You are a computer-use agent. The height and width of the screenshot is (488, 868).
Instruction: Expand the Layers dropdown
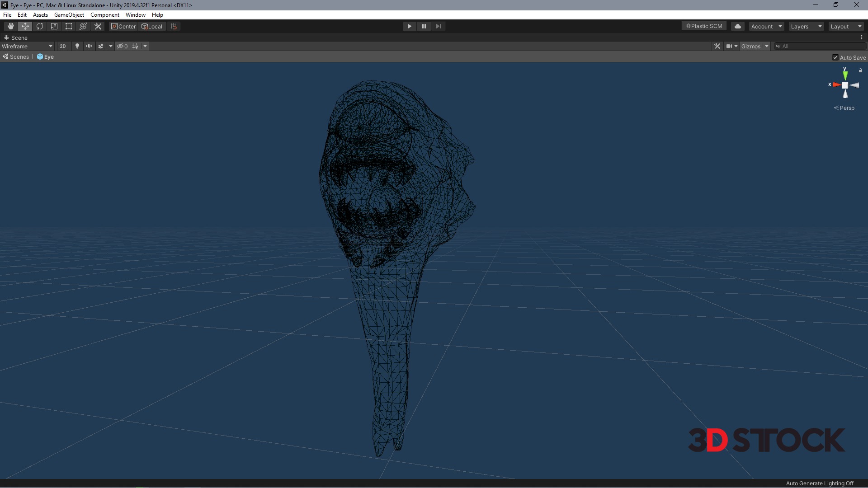[x=806, y=26]
